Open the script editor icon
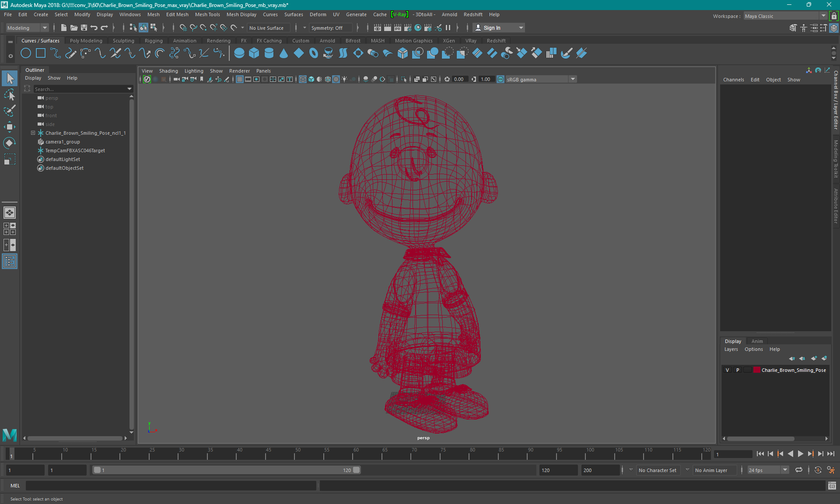Viewport: 840px width, 504px height. point(832,486)
